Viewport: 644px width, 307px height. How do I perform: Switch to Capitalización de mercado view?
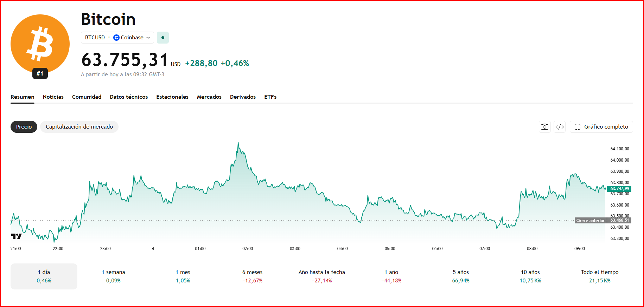(x=79, y=127)
